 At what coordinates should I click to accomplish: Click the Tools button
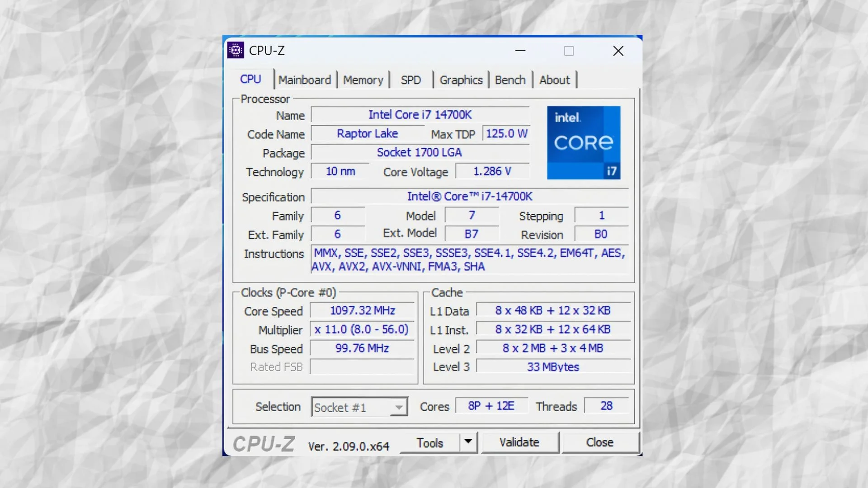(x=429, y=443)
